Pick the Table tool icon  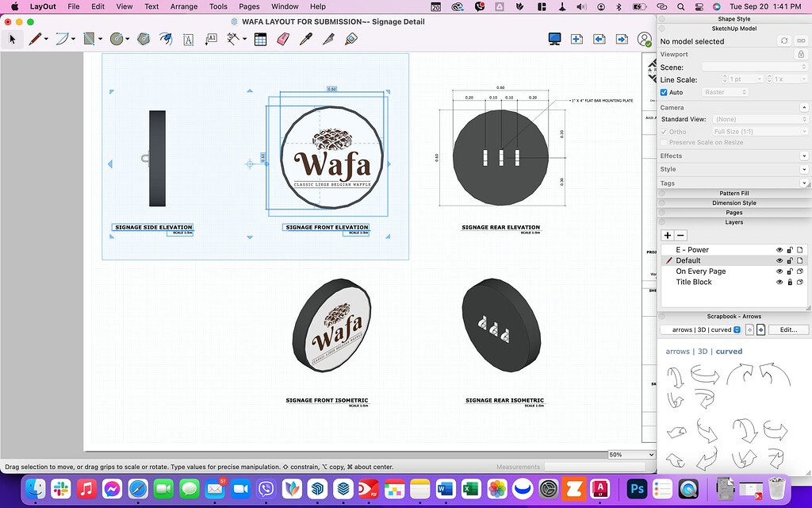[260, 39]
